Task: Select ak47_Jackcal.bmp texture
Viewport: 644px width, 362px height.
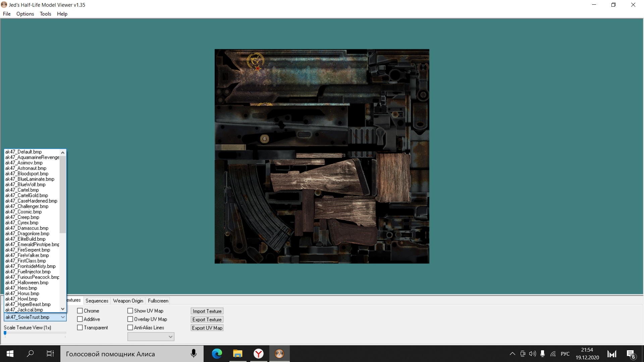Action: pos(32,310)
